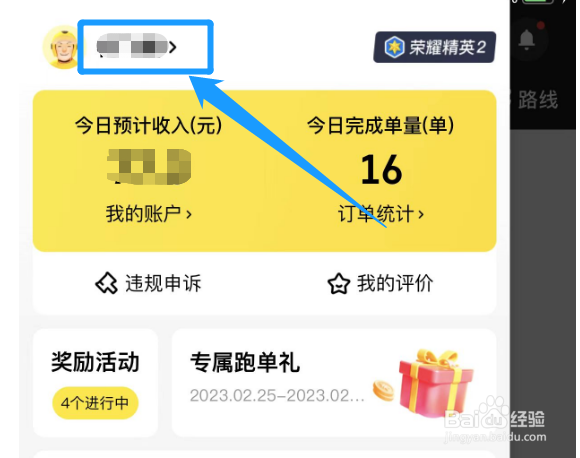
Task: Tap 路线 on the dimmed background
Action: [537, 100]
